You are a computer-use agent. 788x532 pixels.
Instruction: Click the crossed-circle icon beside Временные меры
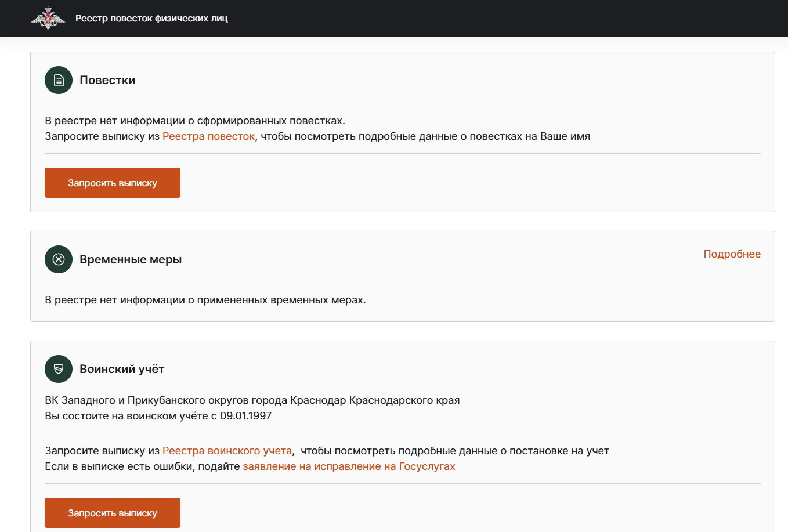tap(59, 259)
